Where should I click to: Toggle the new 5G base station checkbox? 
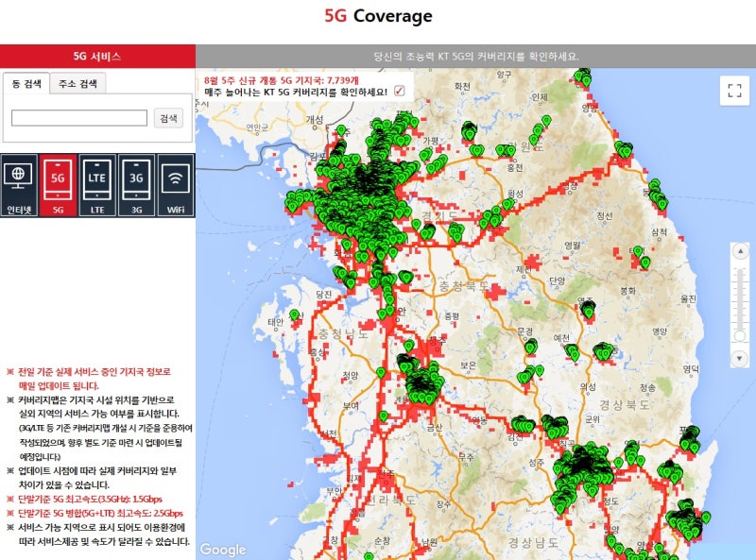coord(399,91)
